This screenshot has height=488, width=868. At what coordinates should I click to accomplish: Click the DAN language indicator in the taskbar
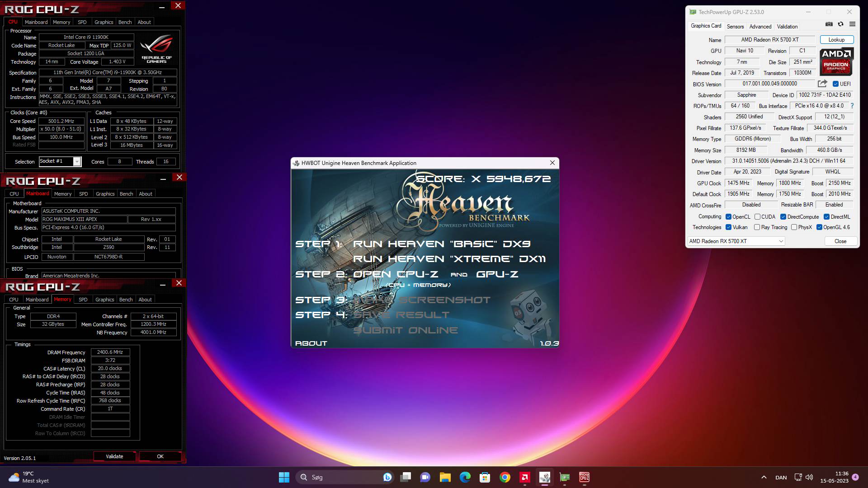coord(781,477)
